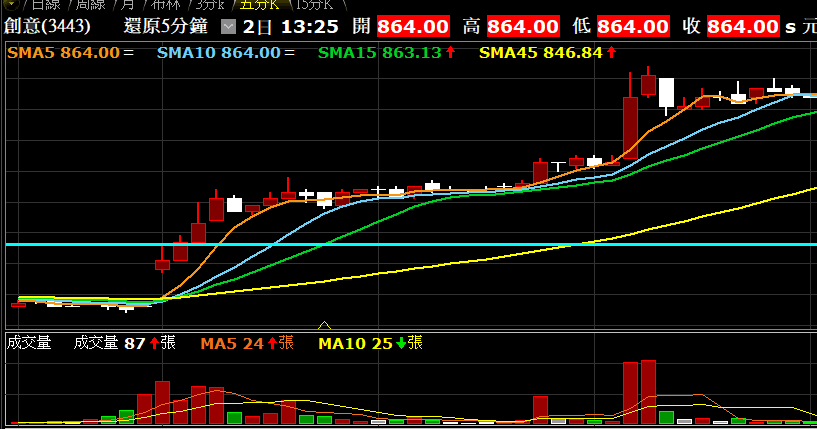817x429 pixels.
Task: Click the SMA15 green indicator label
Action: click(379, 52)
